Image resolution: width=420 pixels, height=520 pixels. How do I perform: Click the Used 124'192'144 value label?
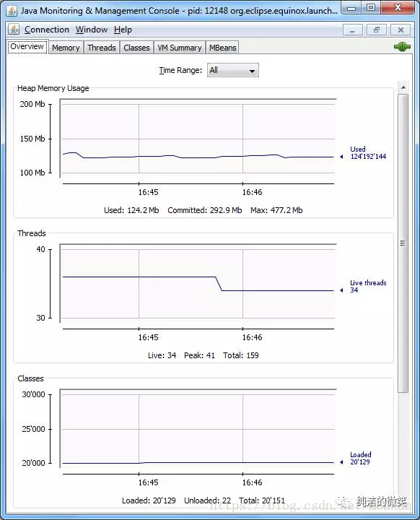pos(368,153)
